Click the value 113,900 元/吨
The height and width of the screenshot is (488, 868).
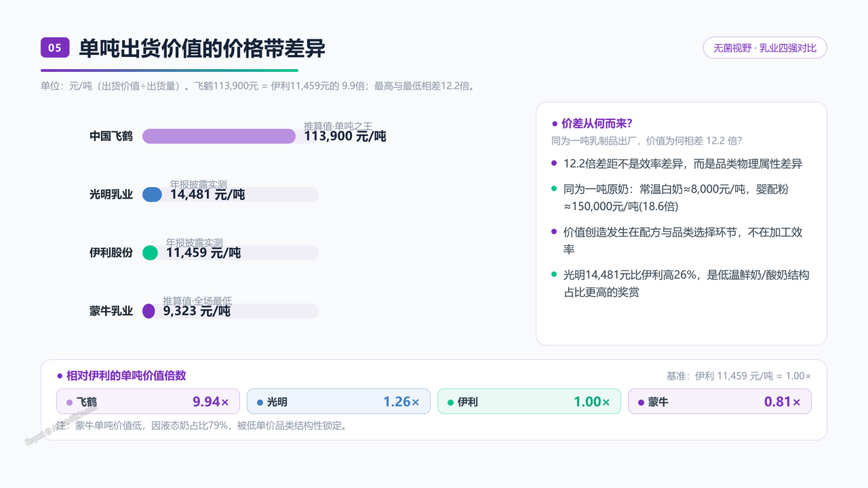345,136
